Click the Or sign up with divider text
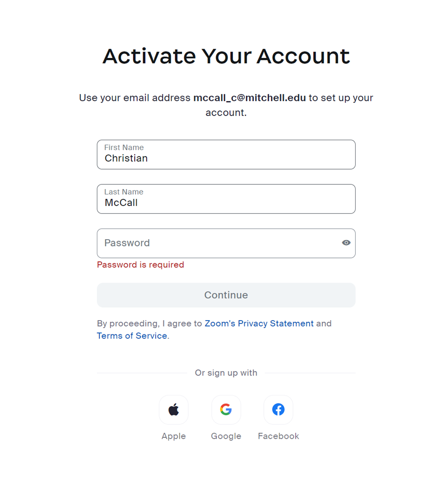The height and width of the screenshot is (499, 448). click(226, 373)
